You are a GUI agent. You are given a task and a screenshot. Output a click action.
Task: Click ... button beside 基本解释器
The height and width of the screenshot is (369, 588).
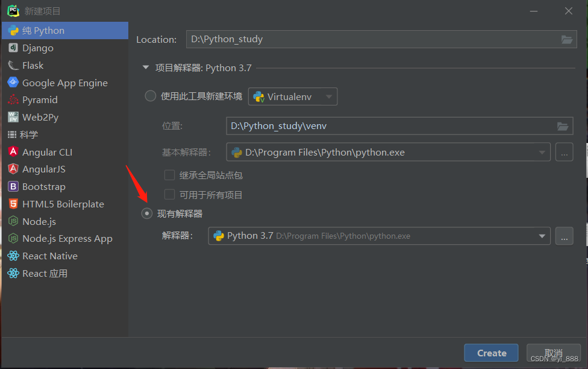pos(564,152)
